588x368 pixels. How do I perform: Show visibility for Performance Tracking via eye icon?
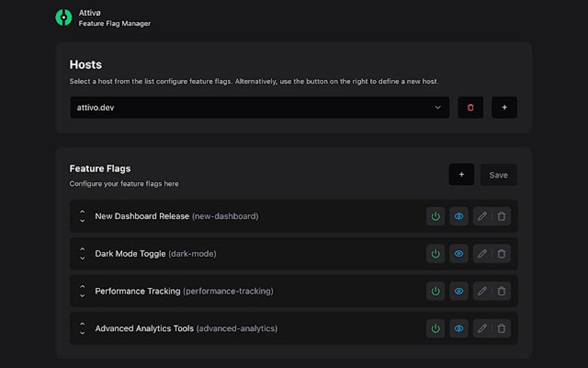click(459, 291)
